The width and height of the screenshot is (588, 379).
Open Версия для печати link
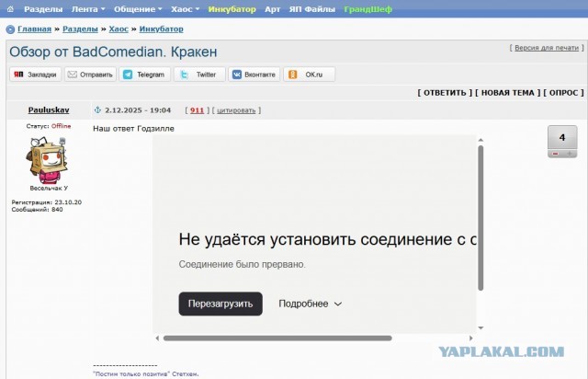coord(547,48)
